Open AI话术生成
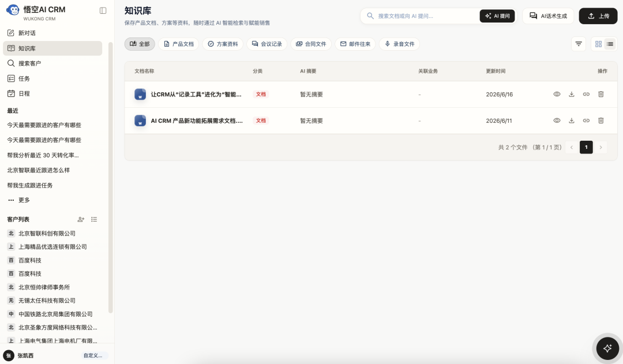The image size is (623, 364). pyautogui.click(x=548, y=16)
